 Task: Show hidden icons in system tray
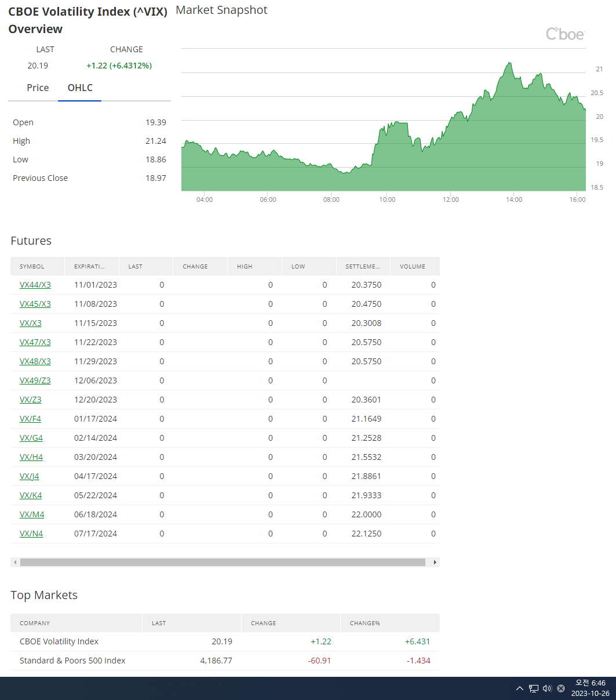[520, 688]
